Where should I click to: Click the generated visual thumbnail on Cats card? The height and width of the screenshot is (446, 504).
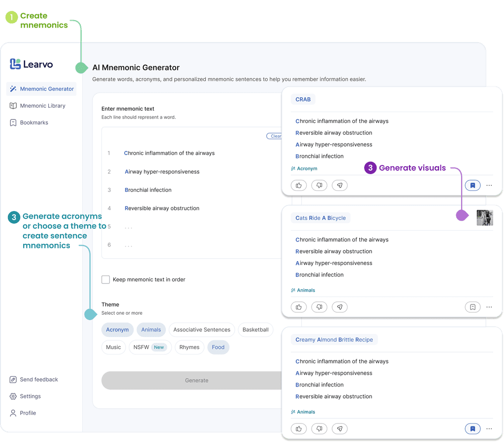click(485, 217)
